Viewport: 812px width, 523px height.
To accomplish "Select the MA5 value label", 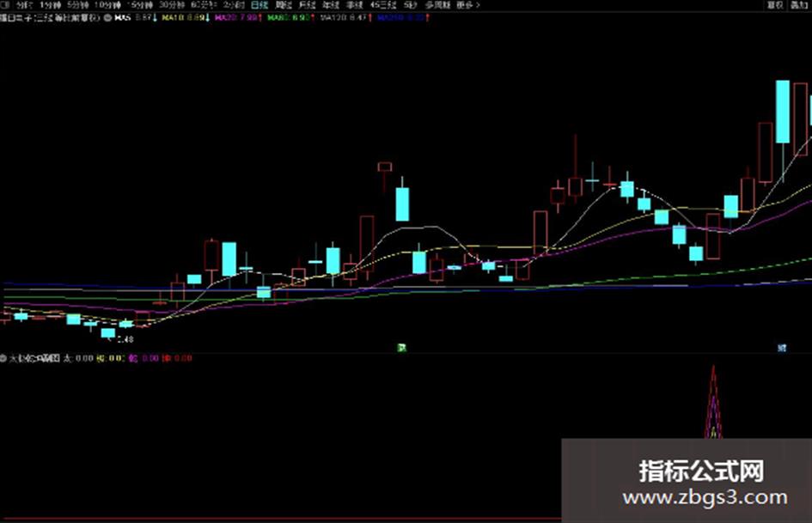I will 137,18.
